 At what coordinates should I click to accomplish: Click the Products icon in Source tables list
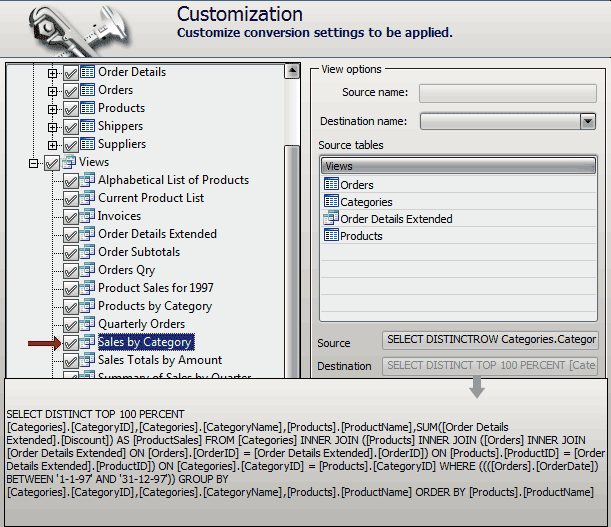coord(331,235)
